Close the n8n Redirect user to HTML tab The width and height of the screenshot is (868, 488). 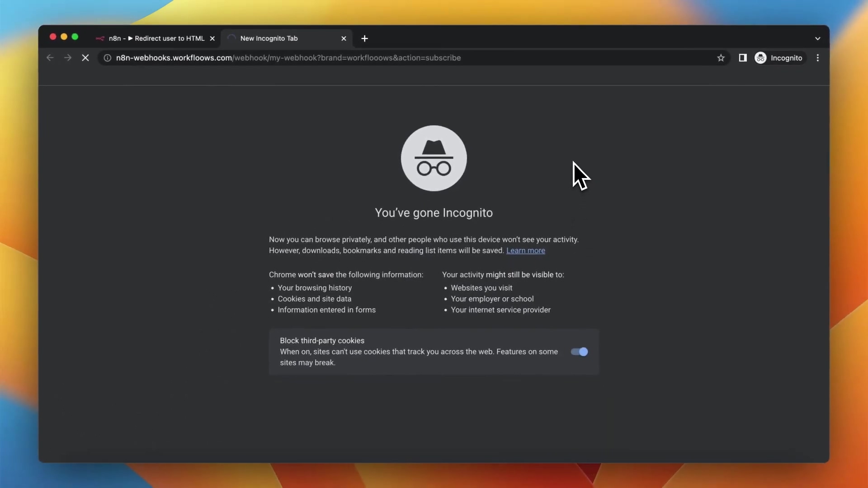[212, 38]
